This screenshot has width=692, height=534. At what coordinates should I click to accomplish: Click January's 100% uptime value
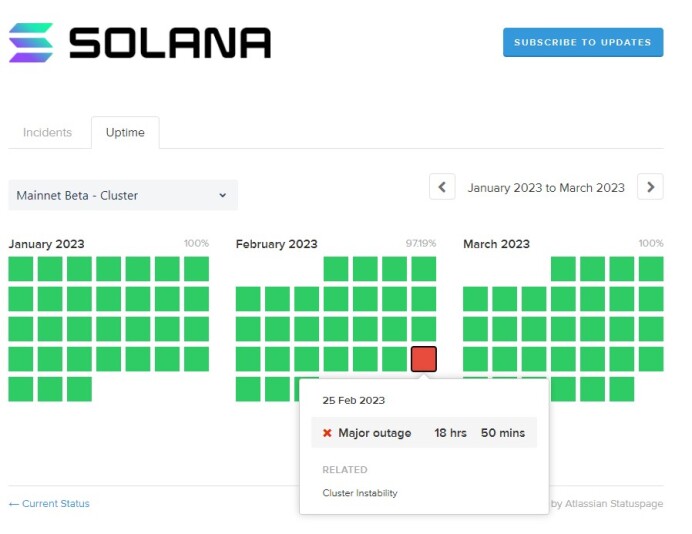[x=196, y=243]
